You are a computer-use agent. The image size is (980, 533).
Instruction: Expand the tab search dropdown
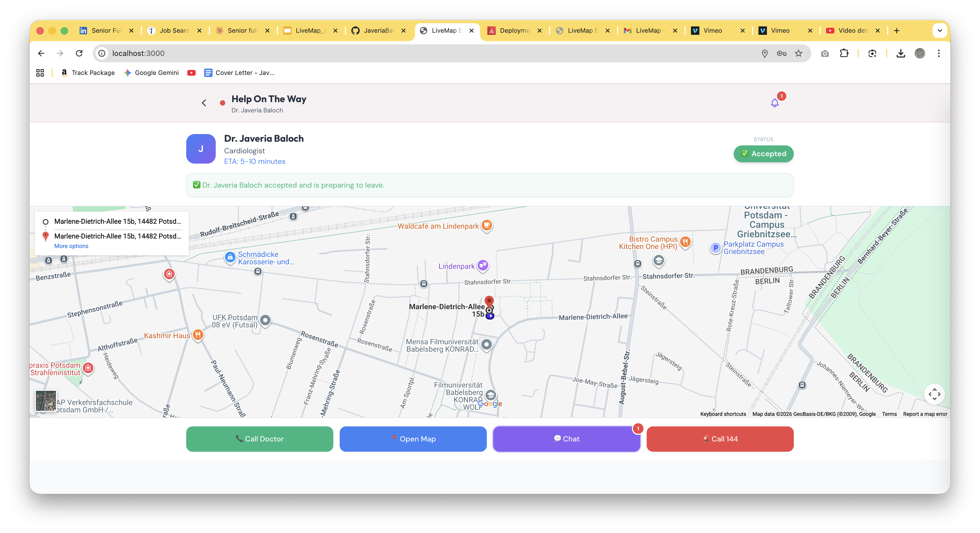click(x=940, y=30)
